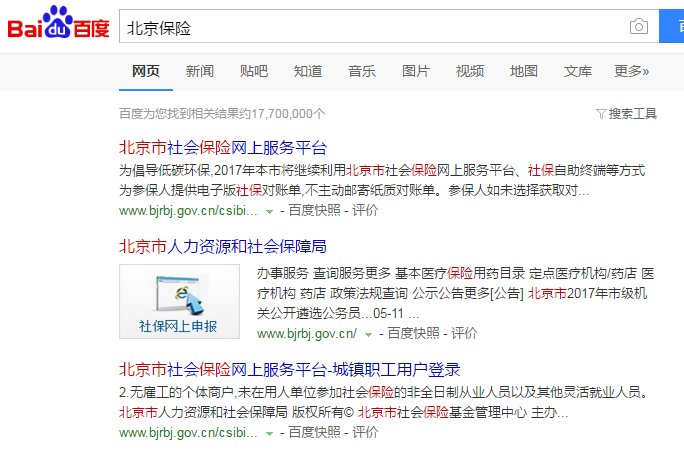Screen dimensions: 684x458
Task: Go to the 图片 tab
Action: 416,71
